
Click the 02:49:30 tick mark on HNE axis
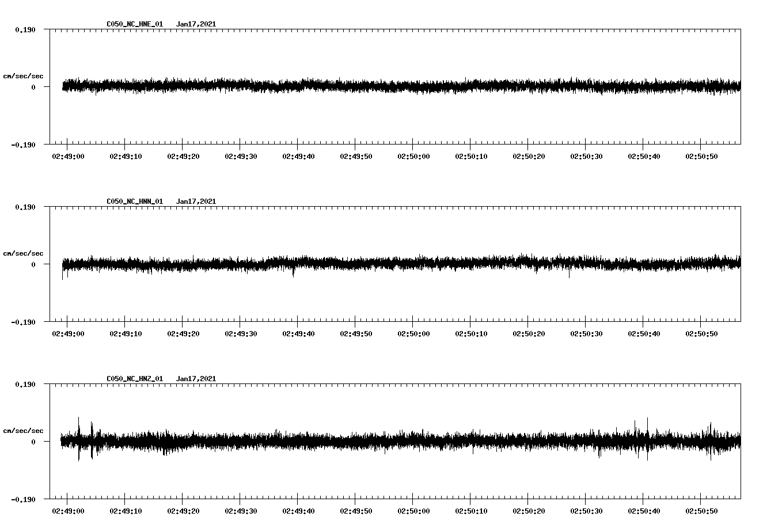click(239, 145)
